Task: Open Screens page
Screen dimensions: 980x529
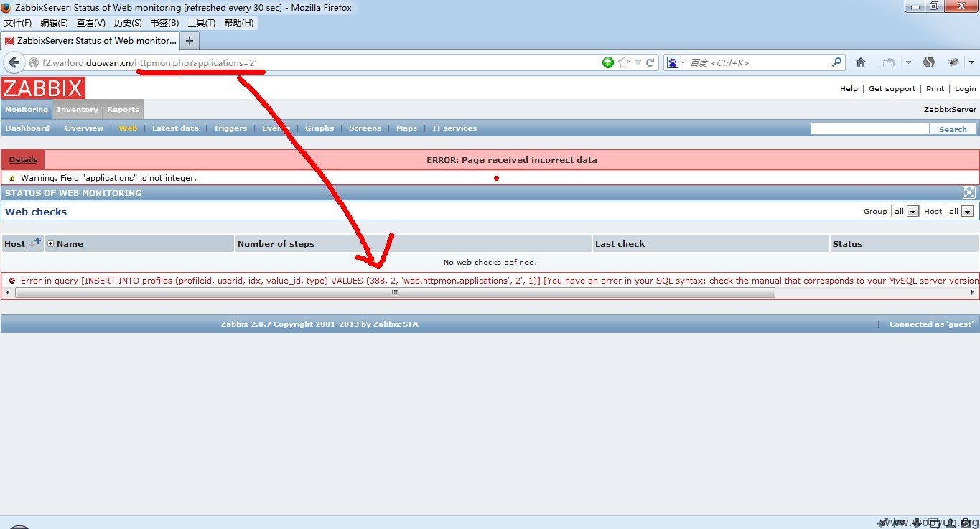Action: [365, 128]
